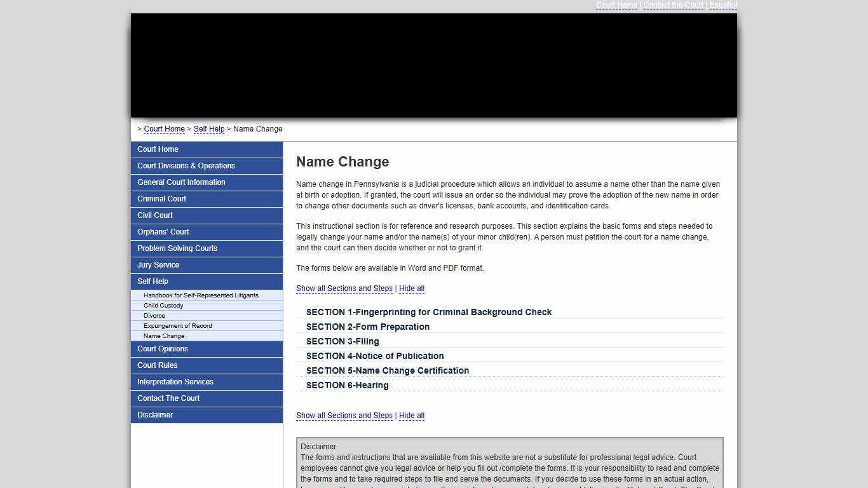
Task: Expand SECTION 4-Notice of Publication
Action: pos(375,356)
